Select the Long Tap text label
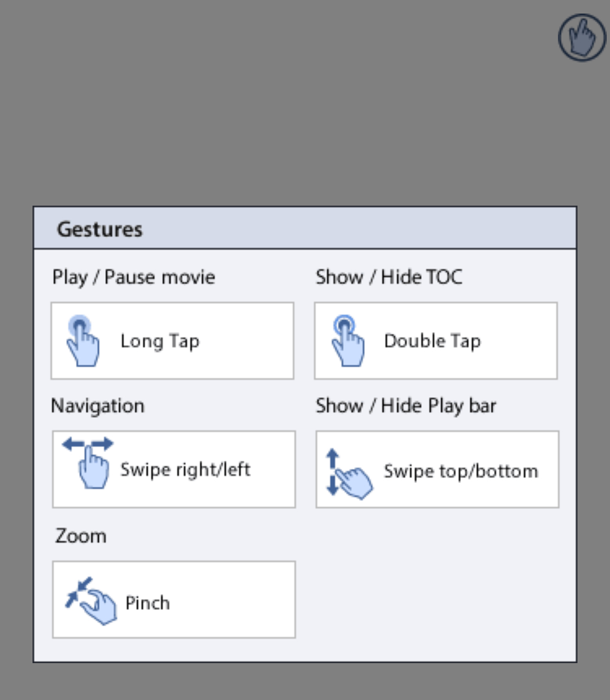Image resolution: width=610 pixels, height=700 pixels. click(160, 341)
